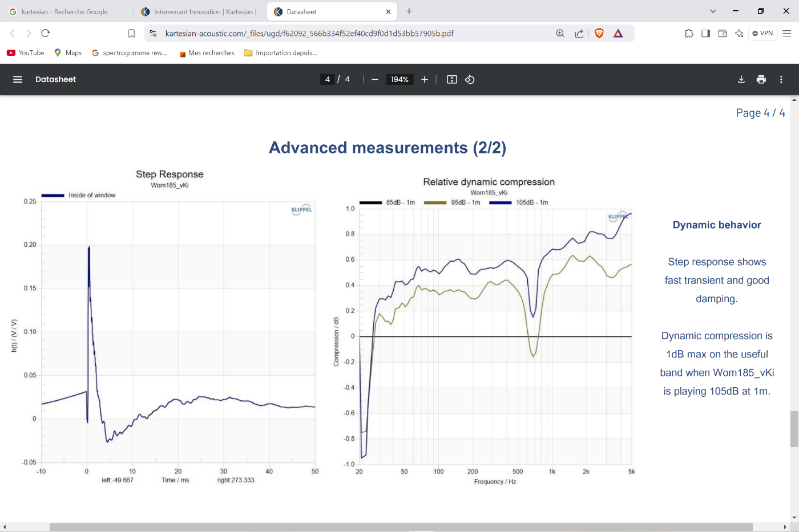Switch to the Intervenant Innovation Kartesian tab
The width and height of the screenshot is (799, 532).
tap(199, 11)
